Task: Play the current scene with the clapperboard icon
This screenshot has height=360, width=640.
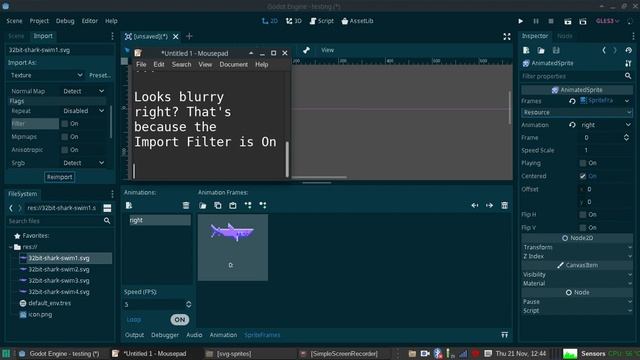Action: coord(567,21)
